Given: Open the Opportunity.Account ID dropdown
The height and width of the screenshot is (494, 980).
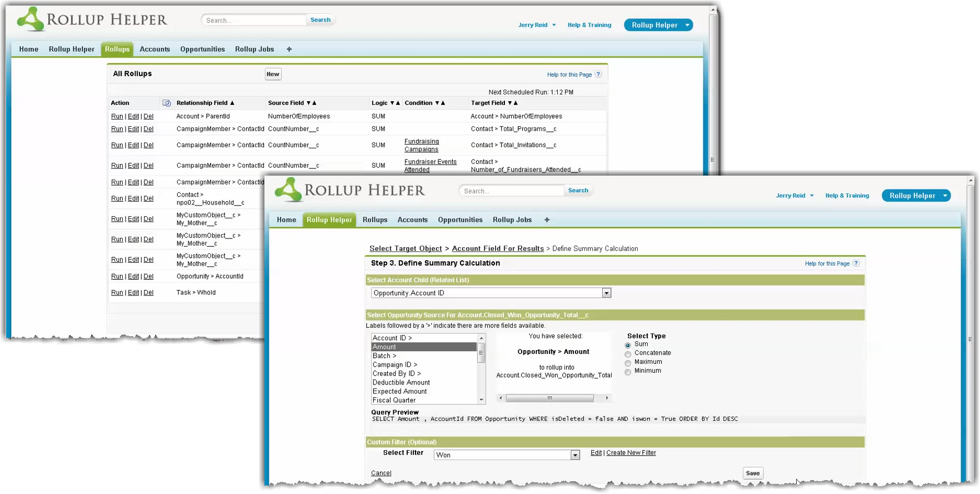Looking at the screenshot, I should pyautogui.click(x=607, y=293).
